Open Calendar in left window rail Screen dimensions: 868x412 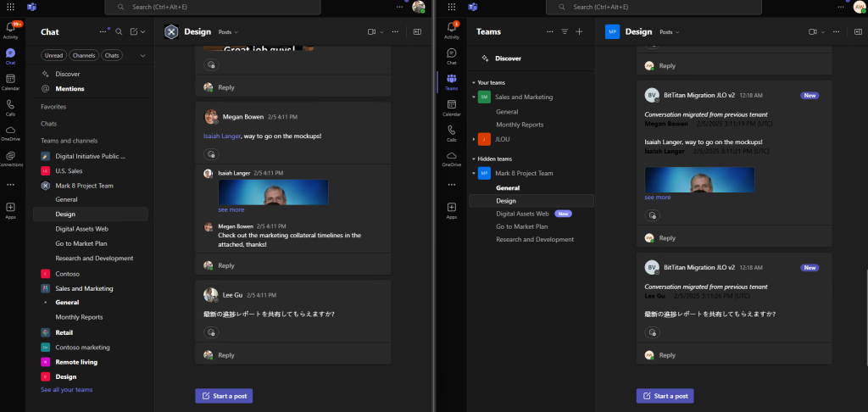(x=10, y=81)
